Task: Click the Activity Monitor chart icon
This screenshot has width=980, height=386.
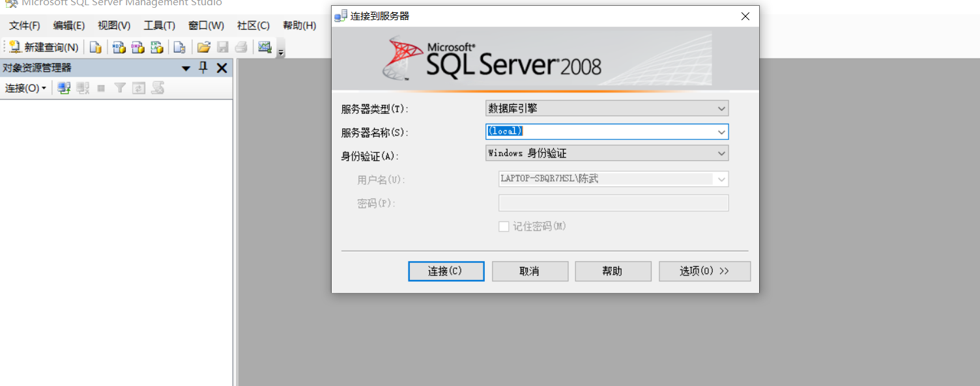Action: pyautogui.click(x=264, y=47)
